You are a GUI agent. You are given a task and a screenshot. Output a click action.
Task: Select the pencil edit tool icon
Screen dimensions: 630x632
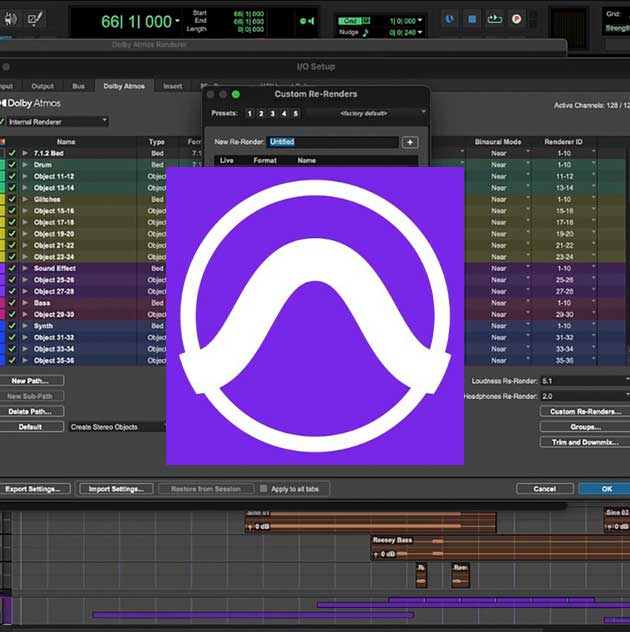point(34,19)
